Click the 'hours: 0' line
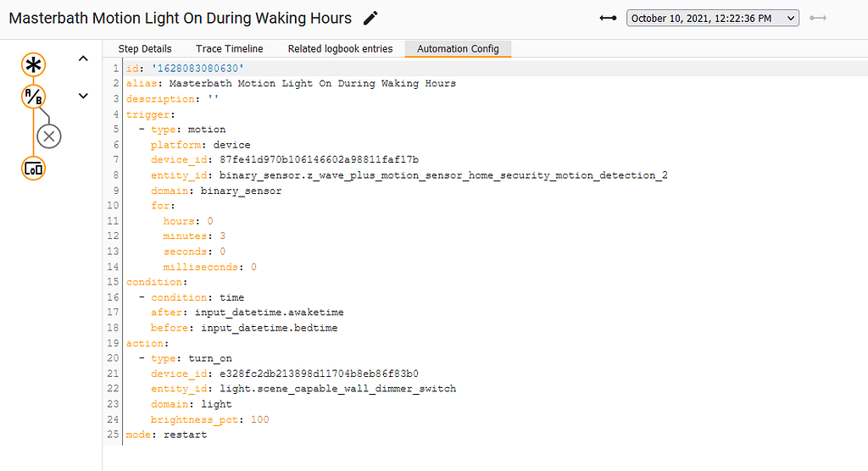The image size is (868, 471). tap(188, 221)
